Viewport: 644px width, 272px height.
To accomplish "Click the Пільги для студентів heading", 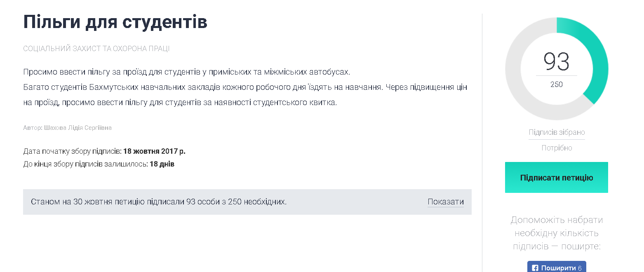I will (115, 22).
